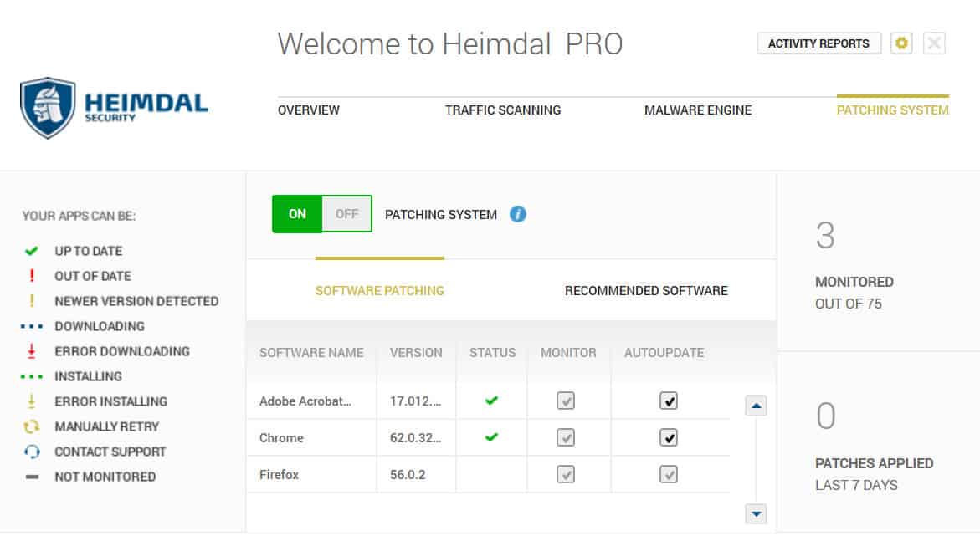Image resolution: width=980 pixels, height=541 pixels.
Task: Click the yellow Newer Version Detected icon
Action: 32,300
